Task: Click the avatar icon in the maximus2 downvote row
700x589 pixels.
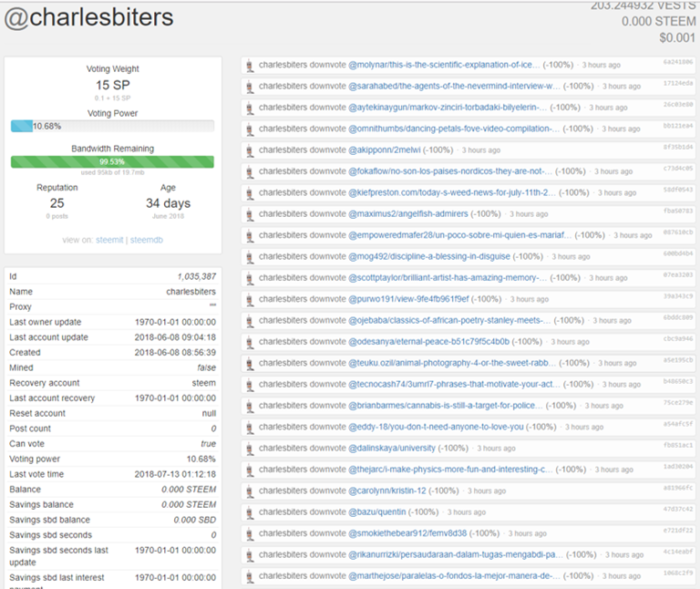Action: pyautogui.click(x=250, y=214)
